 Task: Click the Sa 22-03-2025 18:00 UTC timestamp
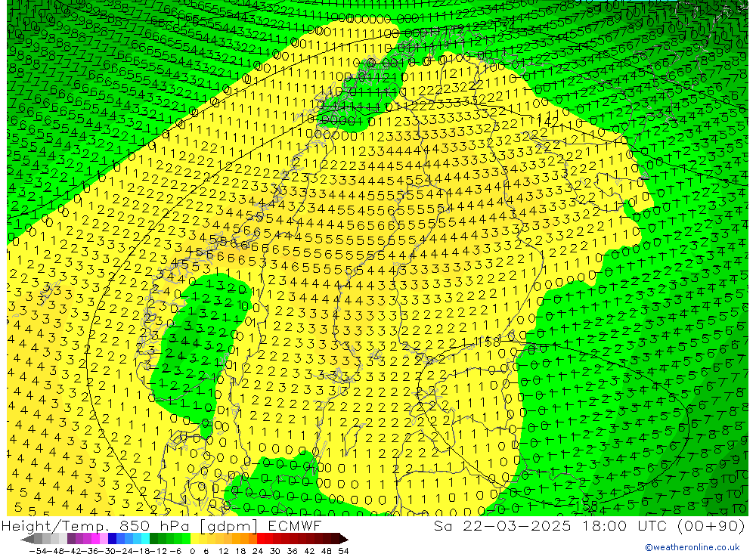tap(589, 525)
